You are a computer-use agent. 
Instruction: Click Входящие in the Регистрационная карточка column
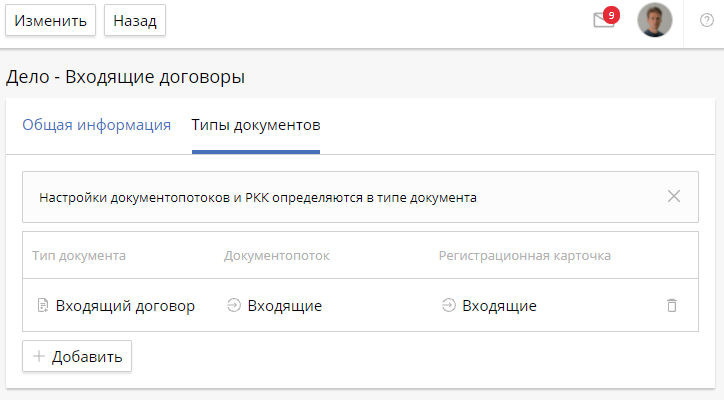tap(500, 305)
